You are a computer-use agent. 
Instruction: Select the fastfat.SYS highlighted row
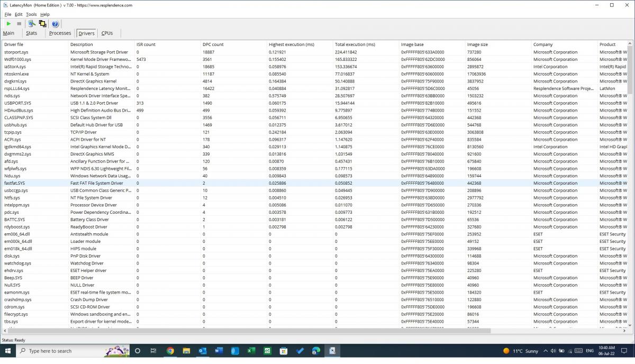(315, 183)
